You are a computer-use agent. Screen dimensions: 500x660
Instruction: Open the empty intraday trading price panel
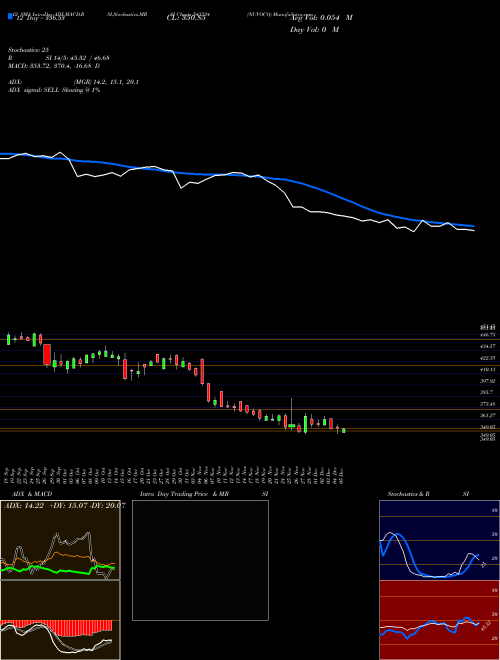click(200, 560)
